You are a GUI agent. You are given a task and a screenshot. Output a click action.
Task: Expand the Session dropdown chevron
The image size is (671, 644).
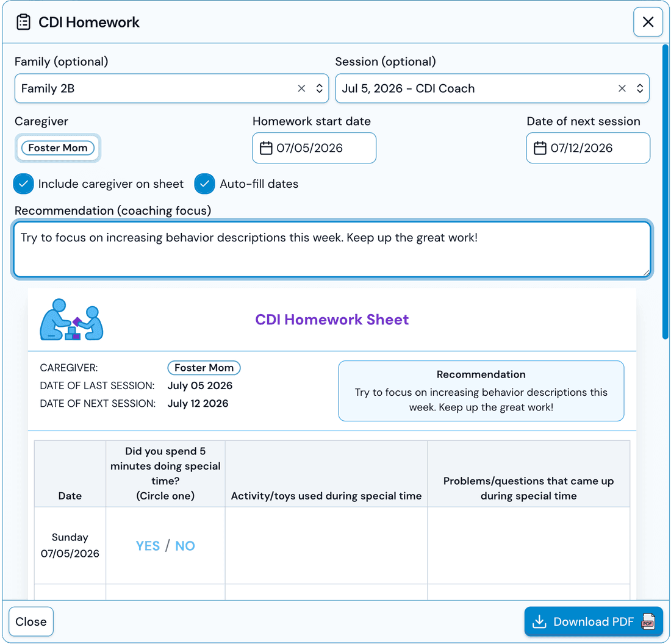(x=640, y=88)
